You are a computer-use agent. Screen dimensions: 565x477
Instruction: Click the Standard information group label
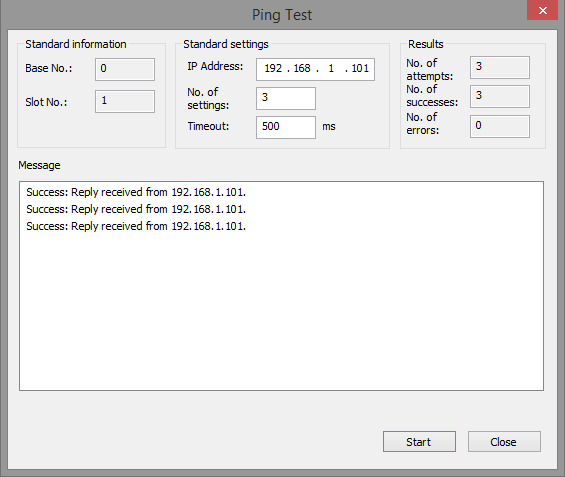click(x=76, y=44)
